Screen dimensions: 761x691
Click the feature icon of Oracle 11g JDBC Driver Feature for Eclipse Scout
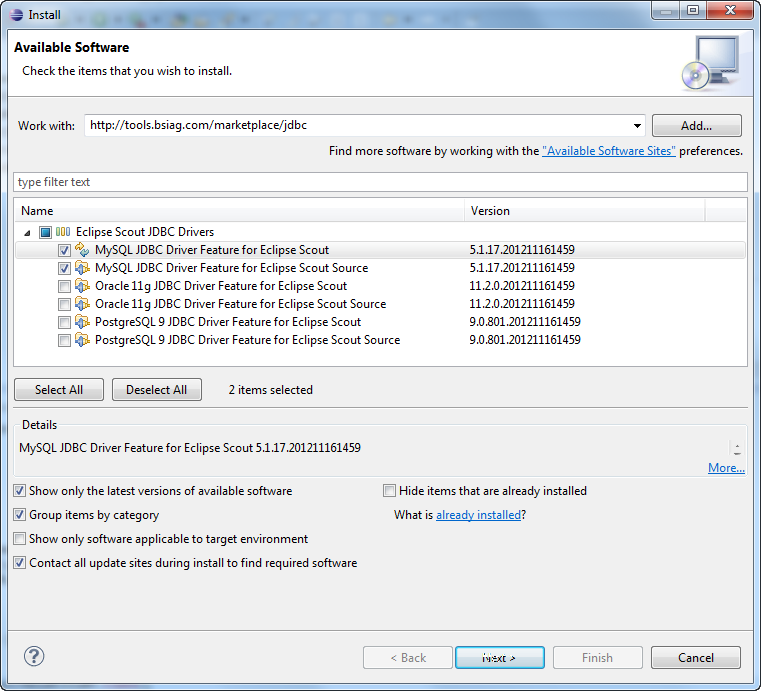click(82, 286)
